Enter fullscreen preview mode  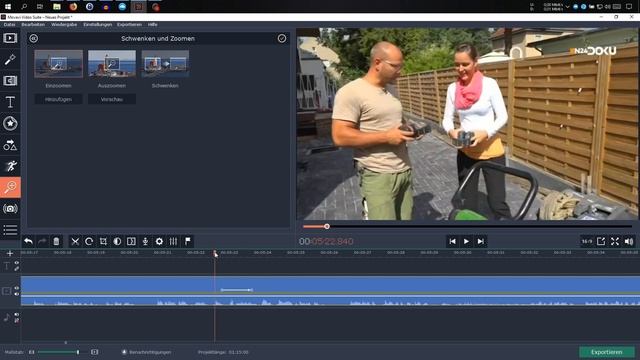click(x=615, y=241)
